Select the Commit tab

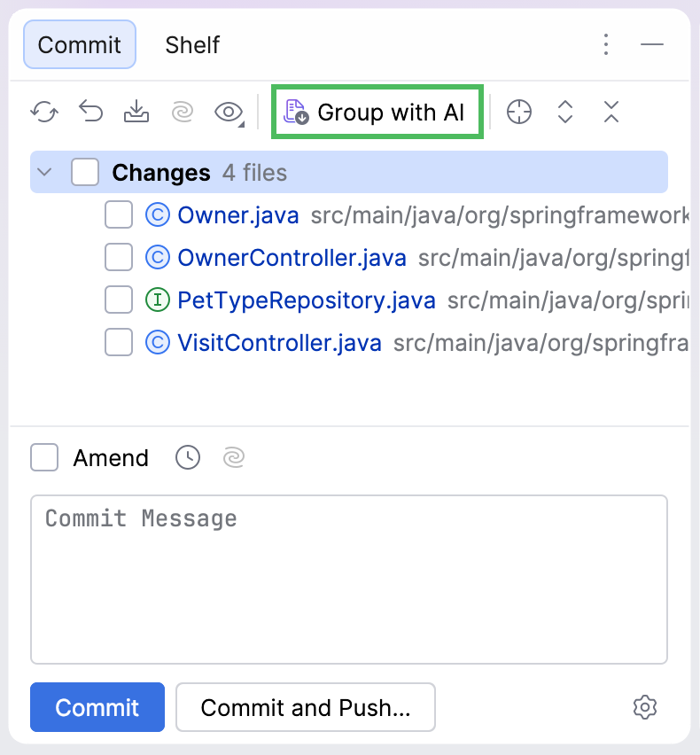coord(79,44)
